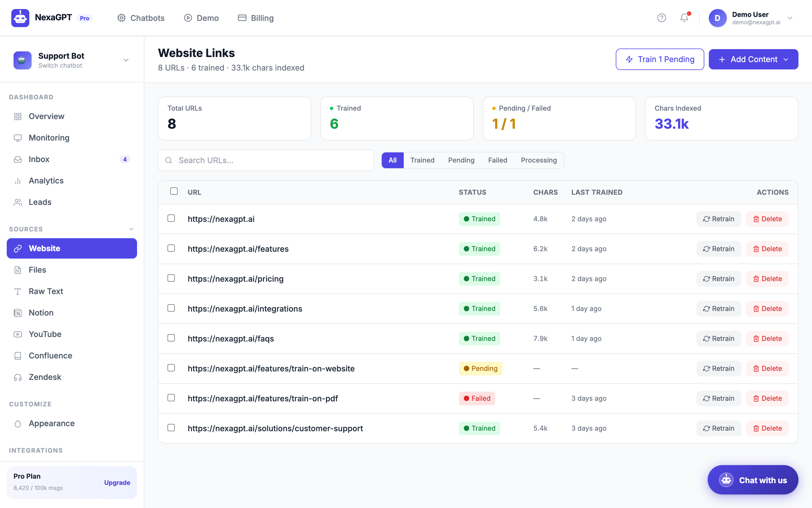Viewport: 812px width, 508px height.
Task: Click the Inbox count badge 4
Action: pos(125,159)
